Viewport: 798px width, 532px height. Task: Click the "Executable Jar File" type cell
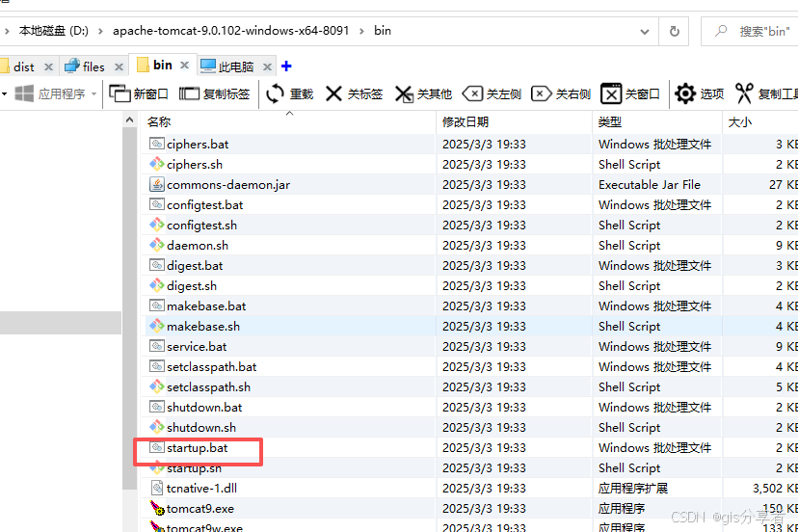click(650, 185)
